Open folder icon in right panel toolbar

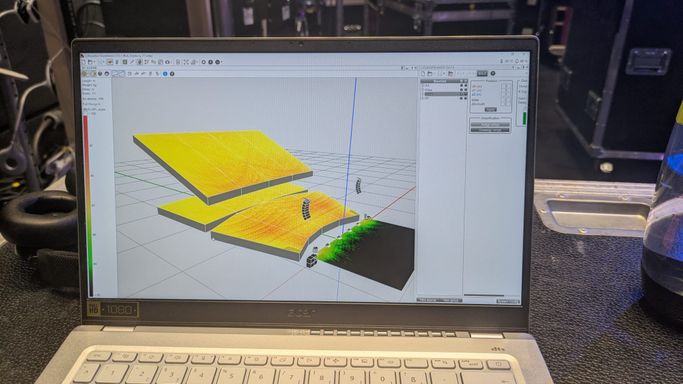[x=430, y=74]
